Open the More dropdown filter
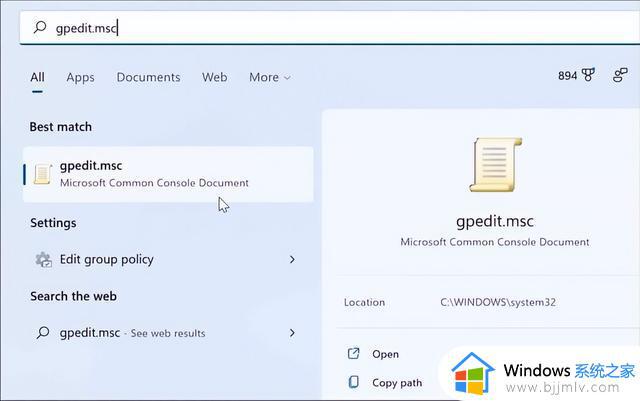The image size is (640, 401). (x=269, y=77)
